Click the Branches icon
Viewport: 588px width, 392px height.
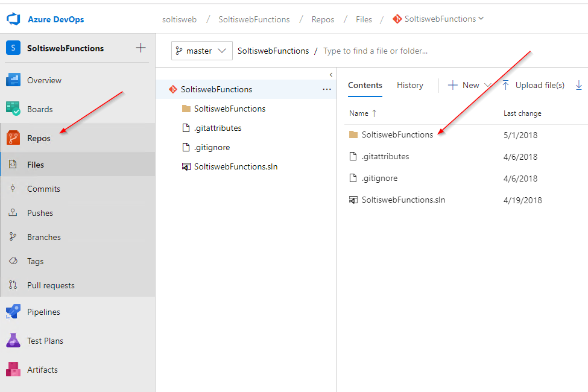click(x=13, y=236)
